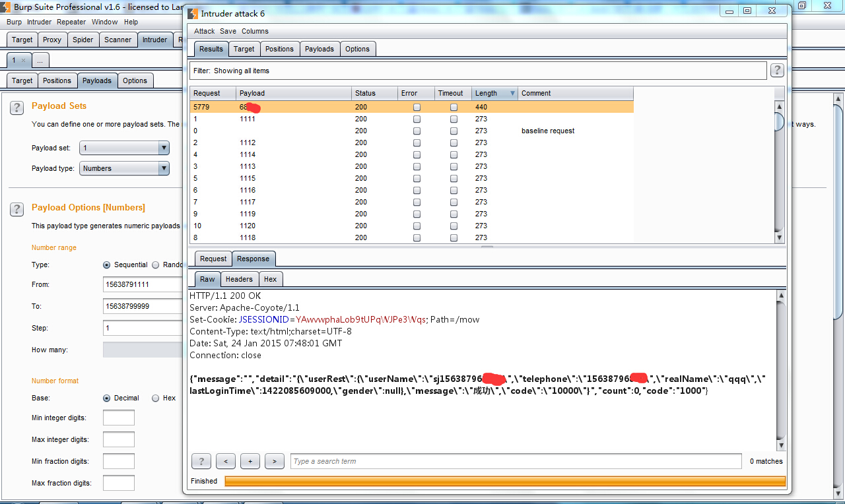Open Attack menu in Intruder window
Screen dimensions: 845x504
tap(204, 31)
